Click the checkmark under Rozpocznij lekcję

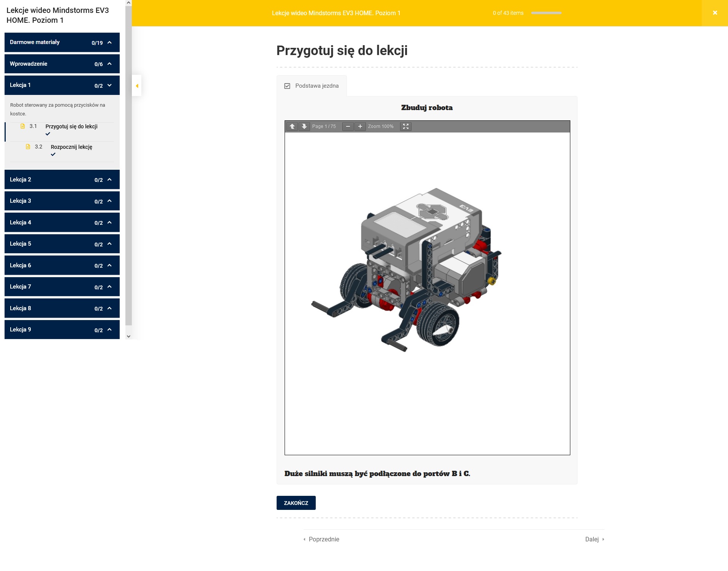[53, 155]
